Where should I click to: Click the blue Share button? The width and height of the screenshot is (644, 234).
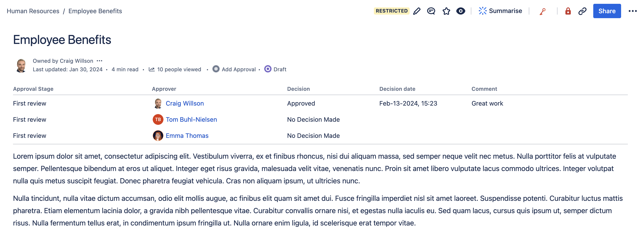coord(607,11)
